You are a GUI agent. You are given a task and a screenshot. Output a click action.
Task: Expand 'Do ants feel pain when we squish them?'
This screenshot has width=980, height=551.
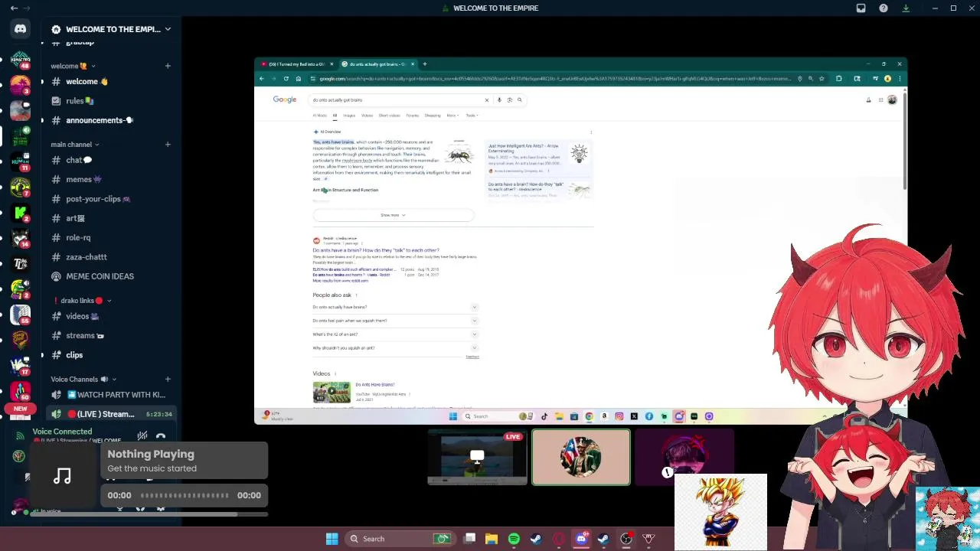pyautogui.click(x=395, y=321)
